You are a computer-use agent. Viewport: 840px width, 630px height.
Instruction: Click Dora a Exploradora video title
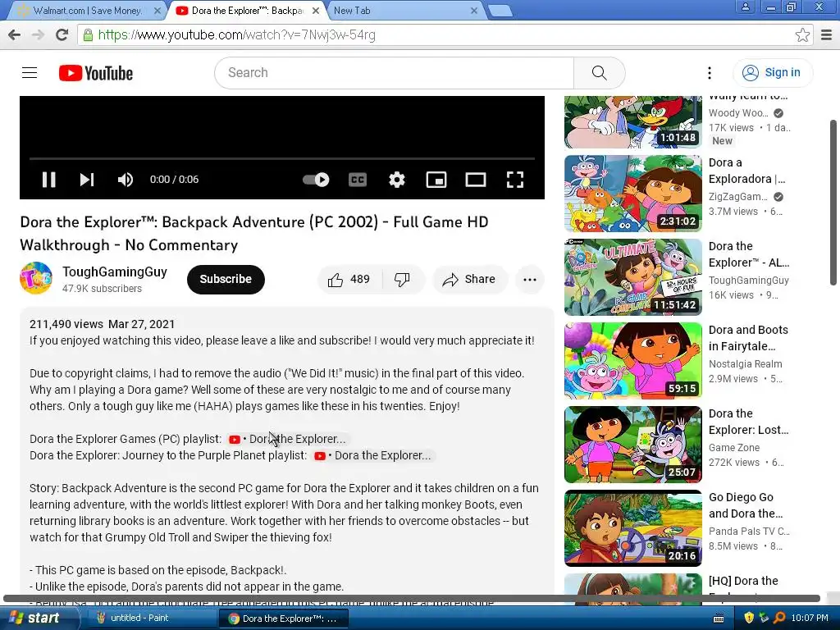coord(746,171)
